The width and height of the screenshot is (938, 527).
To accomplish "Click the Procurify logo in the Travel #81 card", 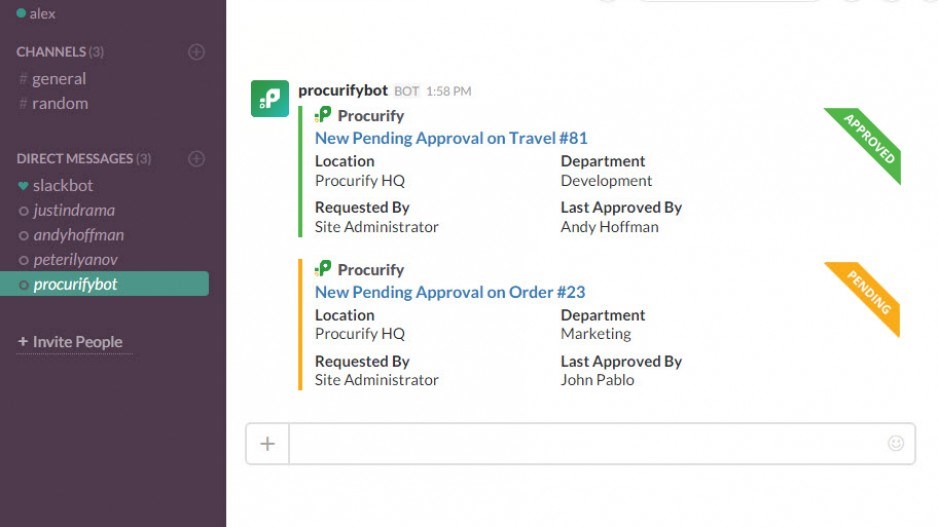I will [x=323, y=114].
